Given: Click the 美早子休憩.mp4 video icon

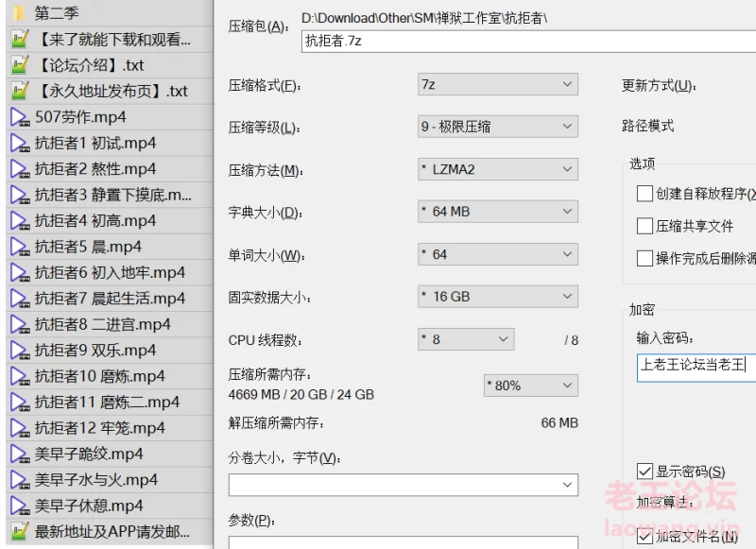Looking at the screenshot, I should click(x=20, y=506).
